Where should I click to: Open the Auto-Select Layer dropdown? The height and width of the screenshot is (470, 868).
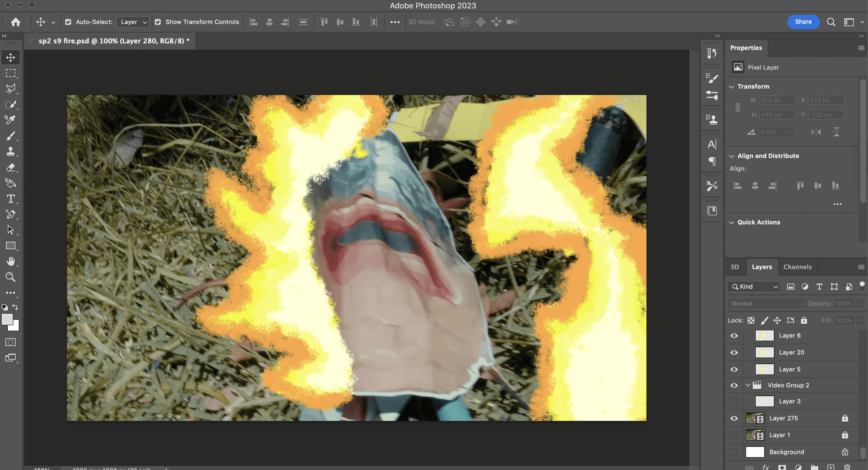133,22
